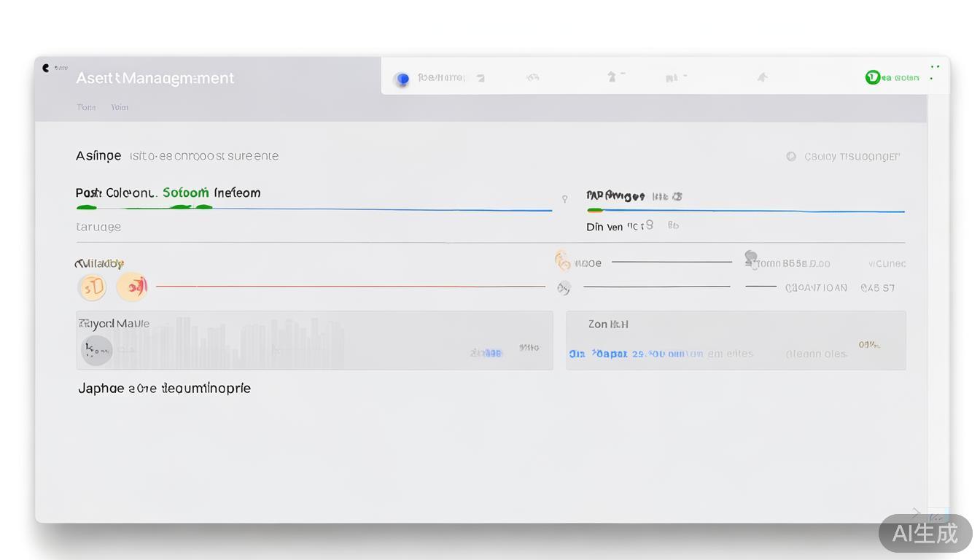Open the vertical dots menu at top right
This screenshot has height=560, width=980.
pos(933,72)
